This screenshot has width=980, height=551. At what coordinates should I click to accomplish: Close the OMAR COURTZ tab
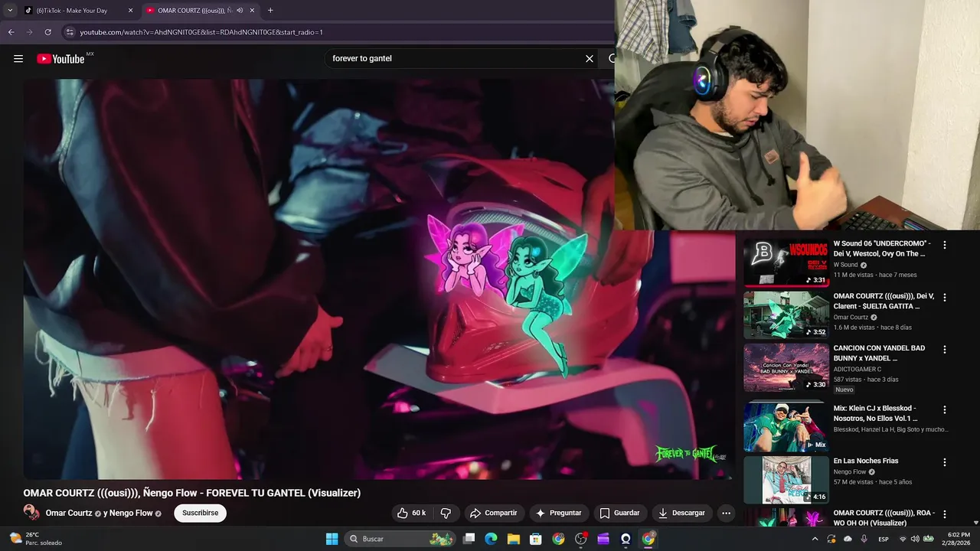(x=252, y=11)
